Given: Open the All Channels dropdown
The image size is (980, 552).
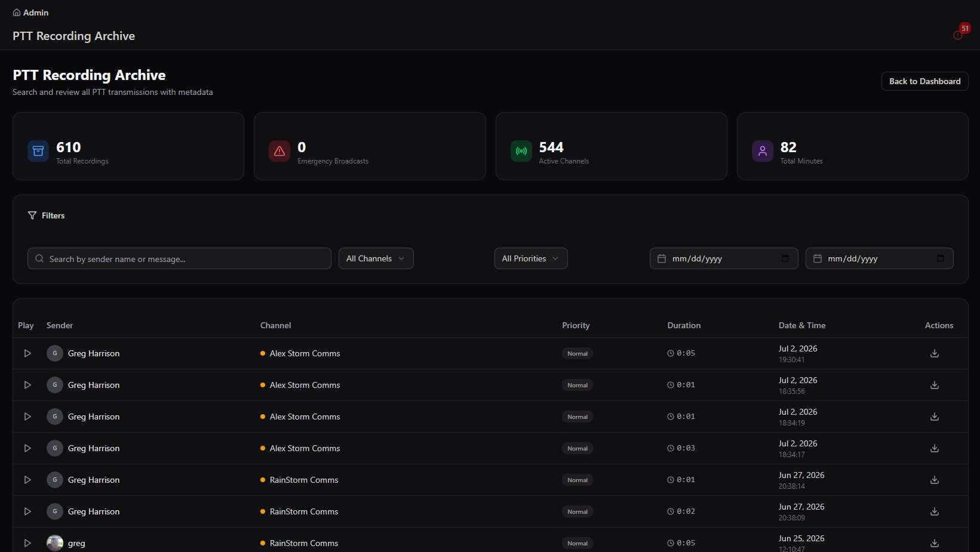Looking at the screenshot, I should [376, 258].
